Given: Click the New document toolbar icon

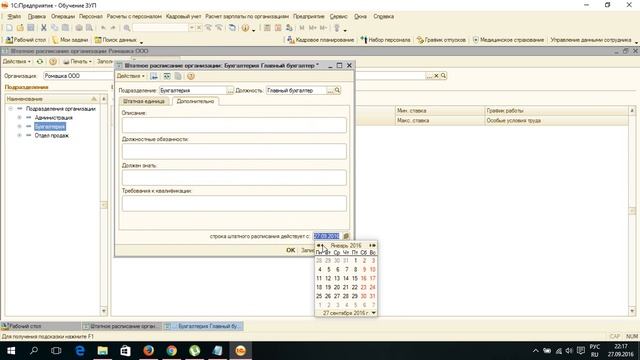Looking at the screenshot, I should [x=9, y=28].
